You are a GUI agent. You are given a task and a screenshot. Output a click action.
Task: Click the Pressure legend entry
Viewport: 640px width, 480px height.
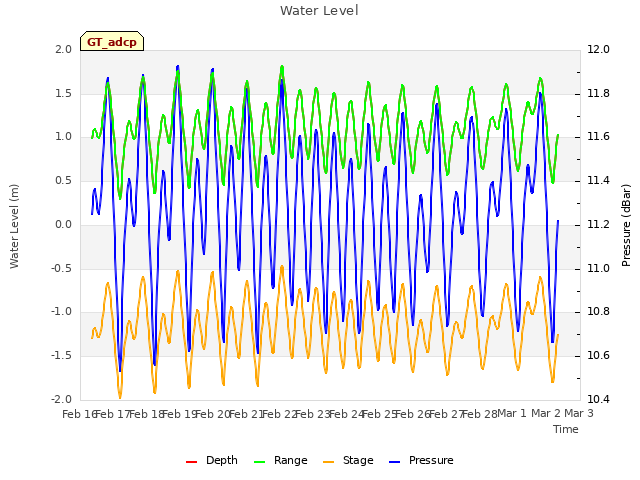tap(421, 460)
